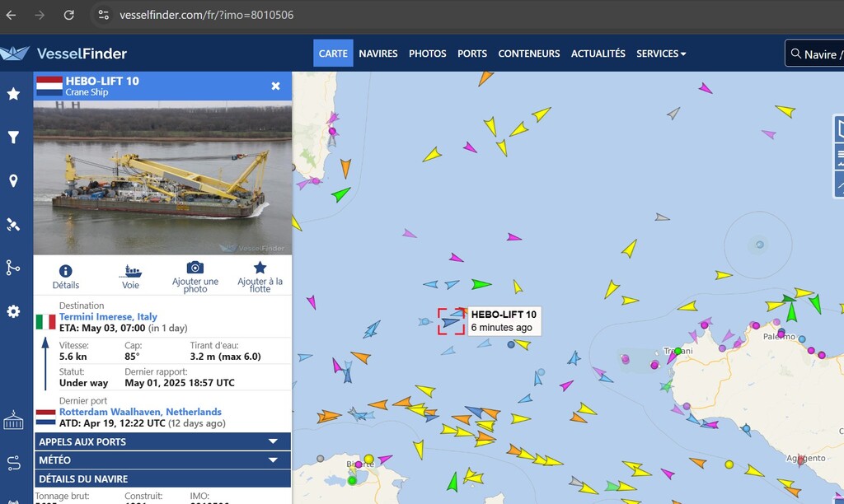This screenshot has width=844, height=504.
Task: Open Termini Imerese, Italy destination link
Action: 108,317
